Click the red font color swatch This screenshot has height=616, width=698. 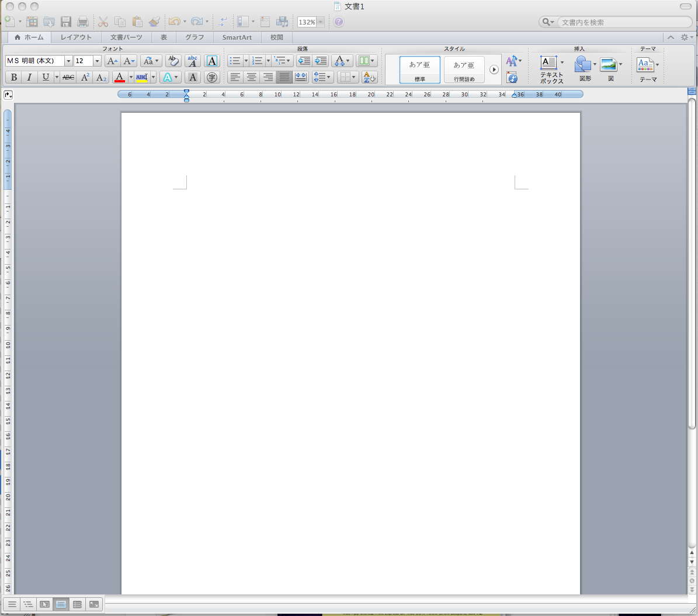click(x=120, y=77)
